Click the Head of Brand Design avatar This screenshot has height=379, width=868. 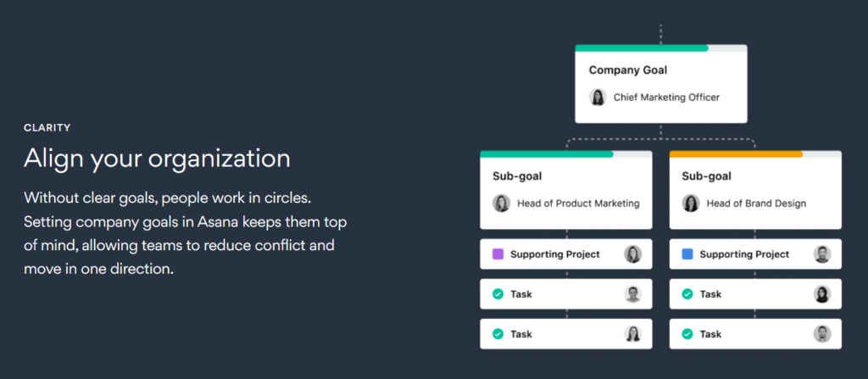(x=691, y=203)
